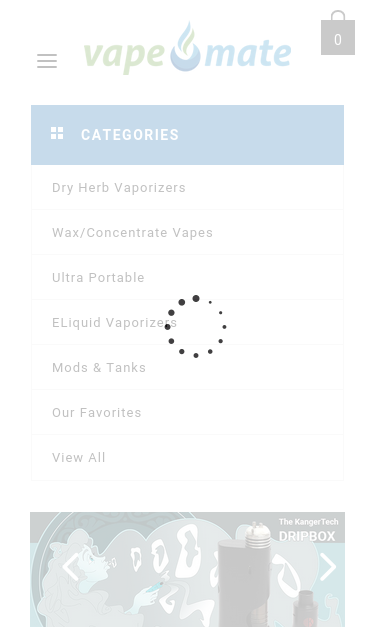Open the hamburger navigation menu
The height and width of the screenshot is (627, 375).
[x=47, y=61]
